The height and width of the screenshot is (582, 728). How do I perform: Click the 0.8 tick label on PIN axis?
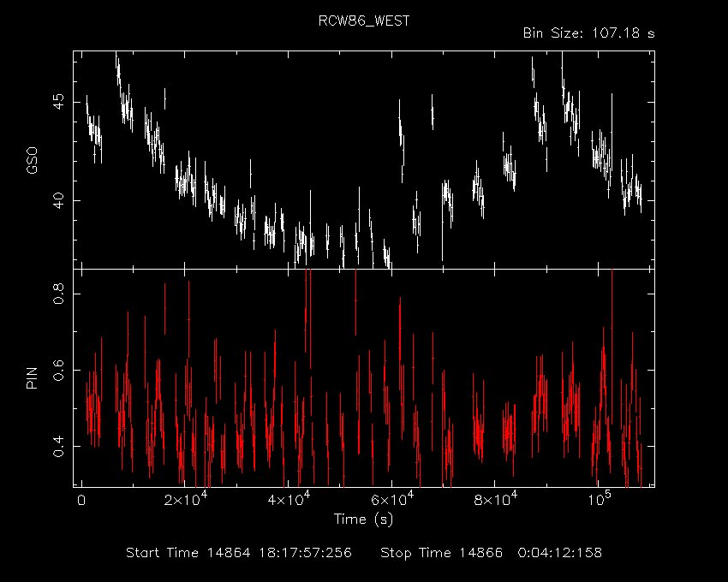pos(58,294)
